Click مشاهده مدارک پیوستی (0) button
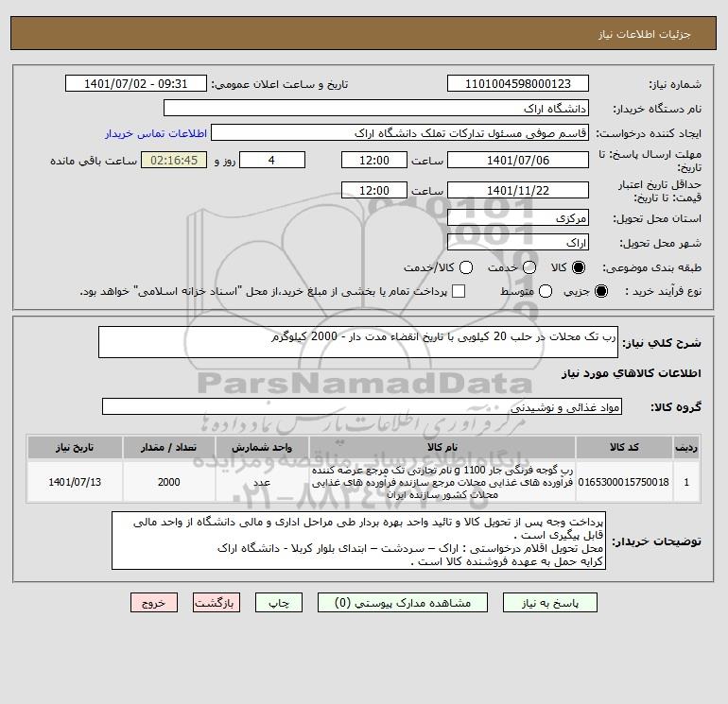This screenshot has width=728, height=704. (x=403, y=602)
